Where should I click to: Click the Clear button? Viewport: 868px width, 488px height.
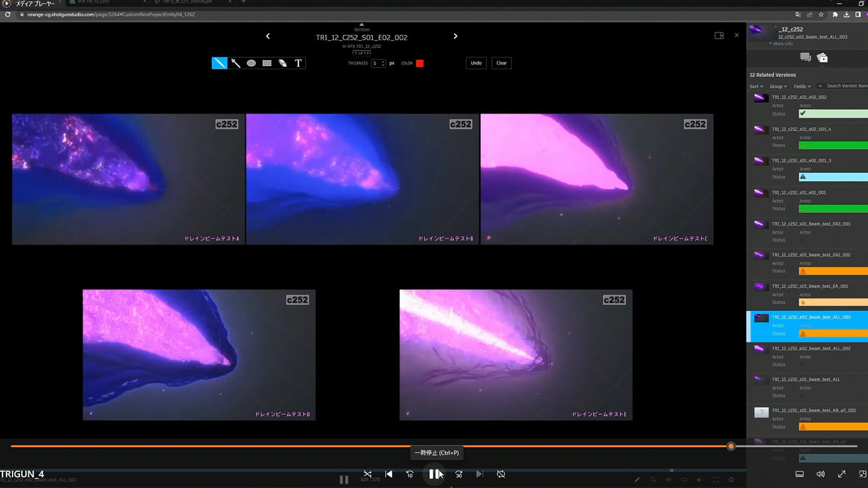pyautogui.click(x=502, y=63)
